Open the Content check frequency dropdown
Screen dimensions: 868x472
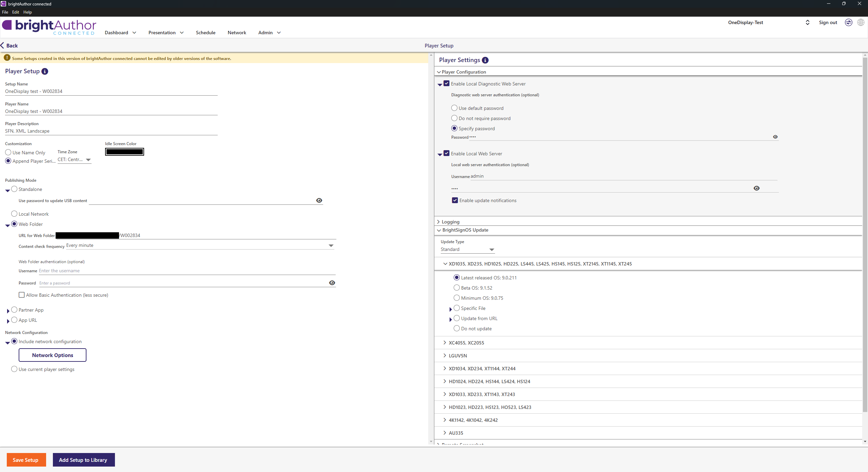coord(331,245)
